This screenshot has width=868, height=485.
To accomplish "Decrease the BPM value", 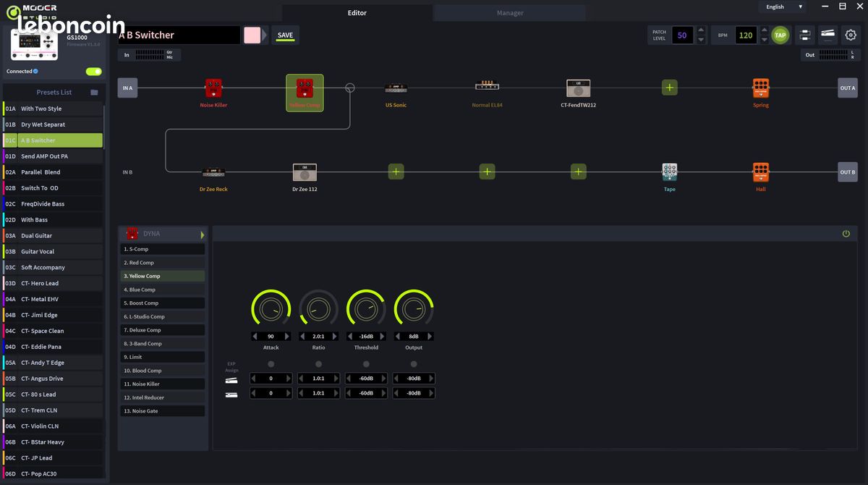I will click(x=763, y=40).
